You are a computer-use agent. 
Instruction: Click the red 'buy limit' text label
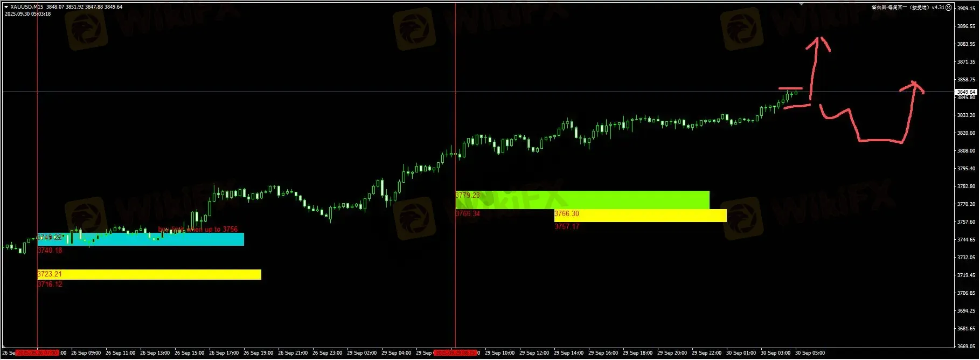pyautogui.click(x=198, y=230)
